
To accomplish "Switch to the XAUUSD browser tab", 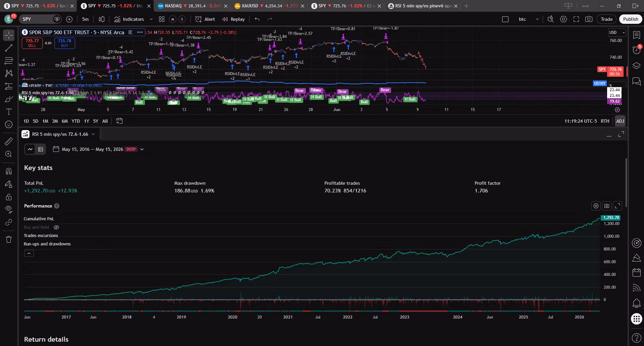I will point(269,6).
